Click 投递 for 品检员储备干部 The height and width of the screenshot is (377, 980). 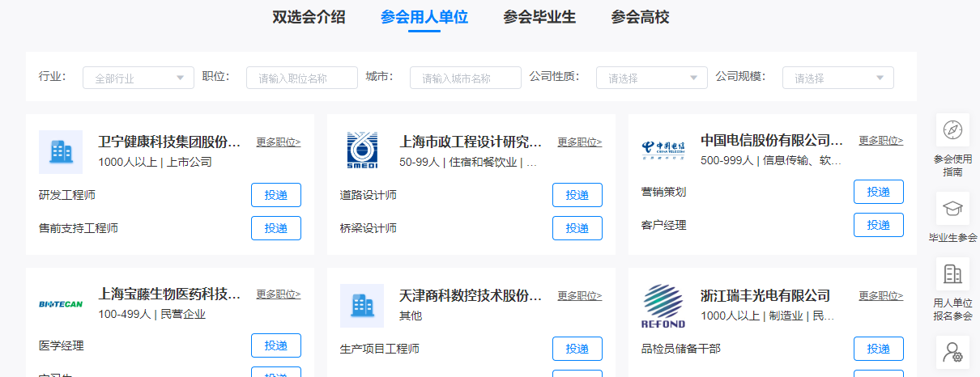879,349
